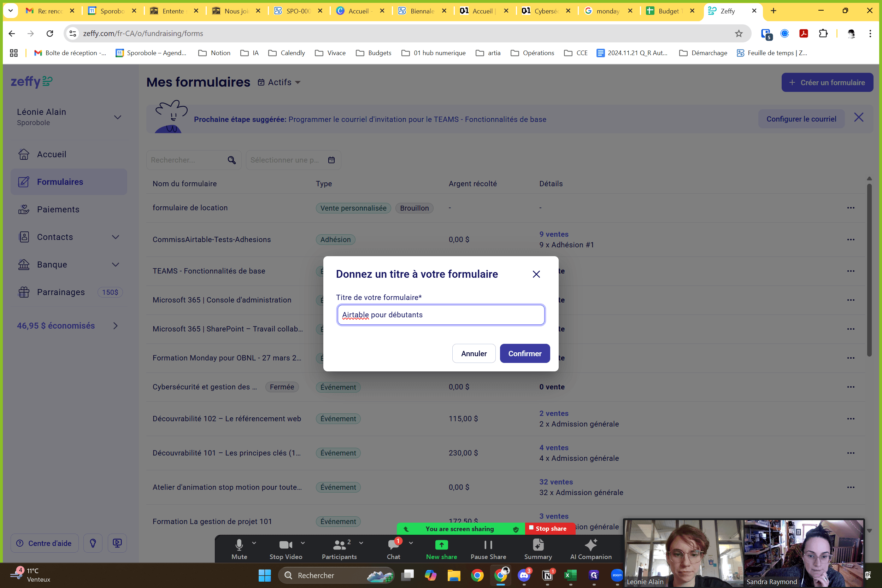
Task: Expand audio options arrow next to Mute
Action: point(254,543)
